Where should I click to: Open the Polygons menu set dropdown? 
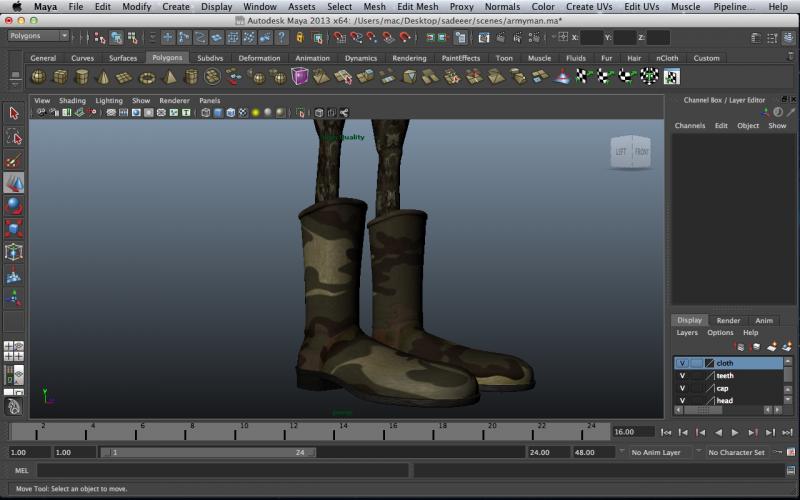38,36
